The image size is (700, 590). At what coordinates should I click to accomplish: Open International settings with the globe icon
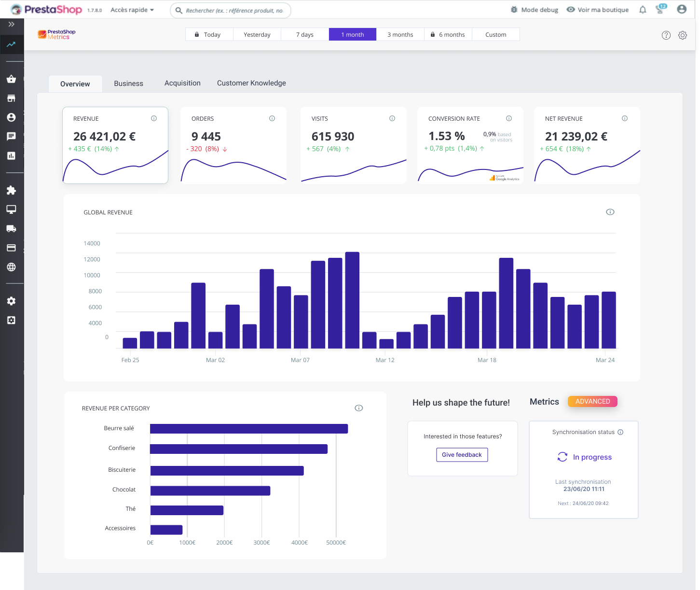12,267
